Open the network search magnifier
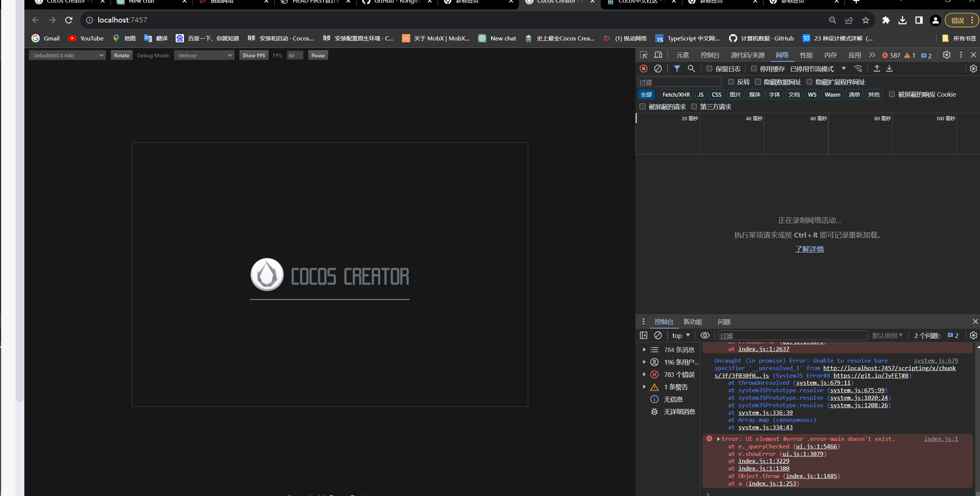Viewport: 980px width, 496px height. pyautogui.click(x=691, y=69)
